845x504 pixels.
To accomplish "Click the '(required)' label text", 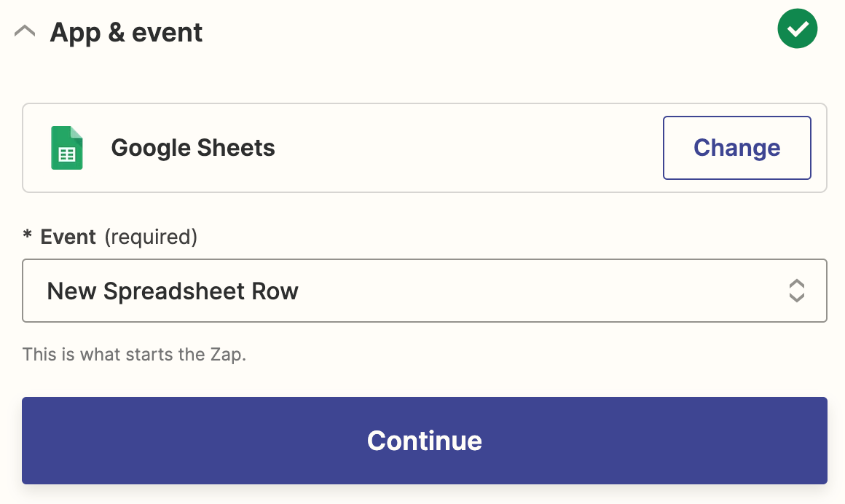I will (x=151, y=237).
